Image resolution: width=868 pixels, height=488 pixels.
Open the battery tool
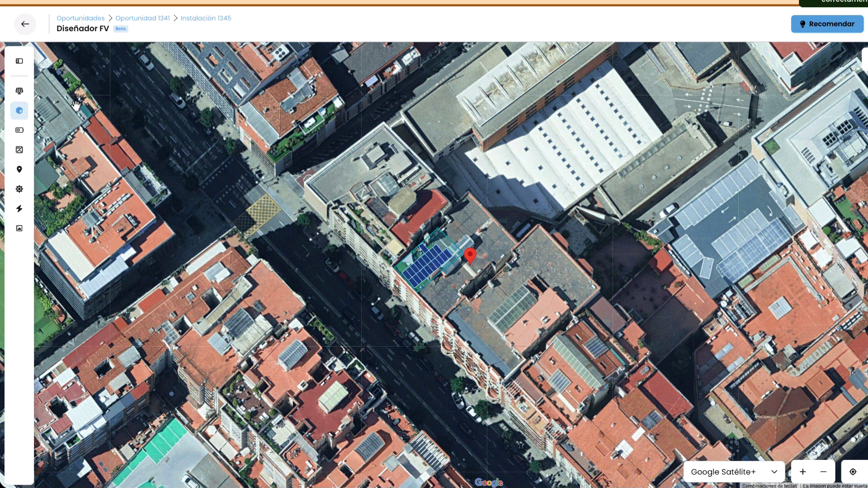[19, 130]
